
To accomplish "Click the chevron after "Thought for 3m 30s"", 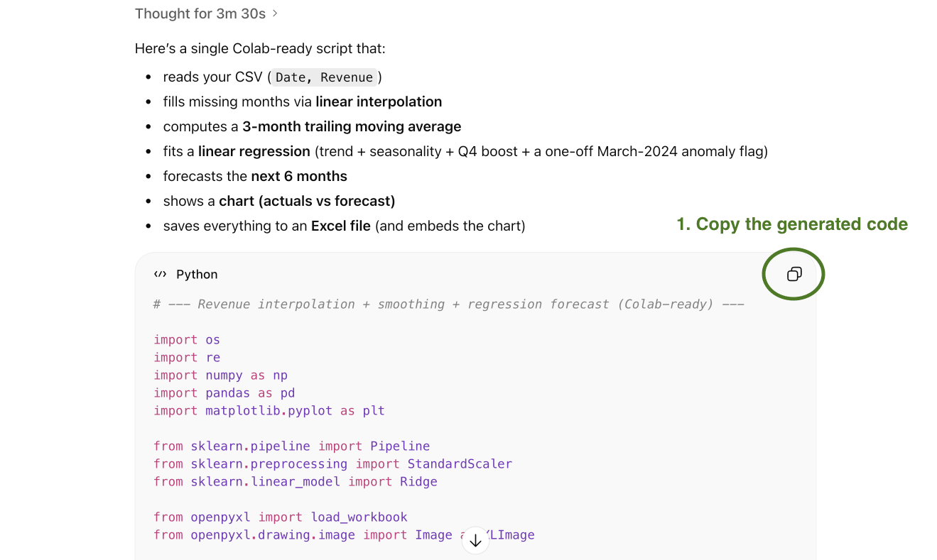I will (275, 13).
